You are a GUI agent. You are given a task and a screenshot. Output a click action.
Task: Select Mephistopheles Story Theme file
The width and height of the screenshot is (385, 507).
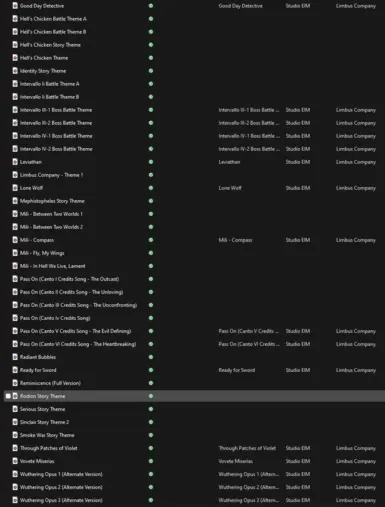52,201
